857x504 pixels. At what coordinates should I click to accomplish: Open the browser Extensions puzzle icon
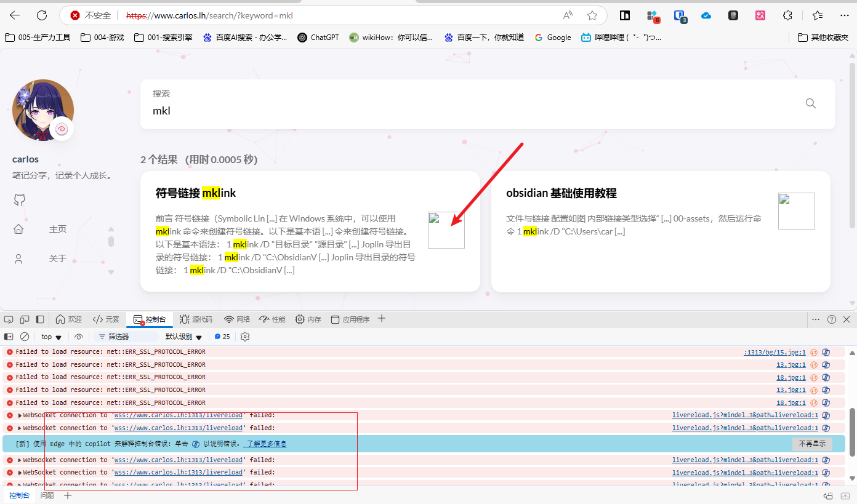[787, 15]
